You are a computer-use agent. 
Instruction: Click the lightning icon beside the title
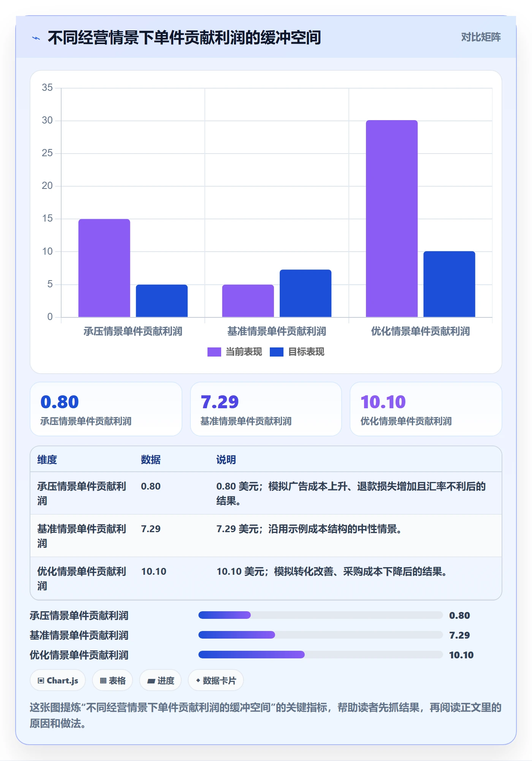[36, 38]
